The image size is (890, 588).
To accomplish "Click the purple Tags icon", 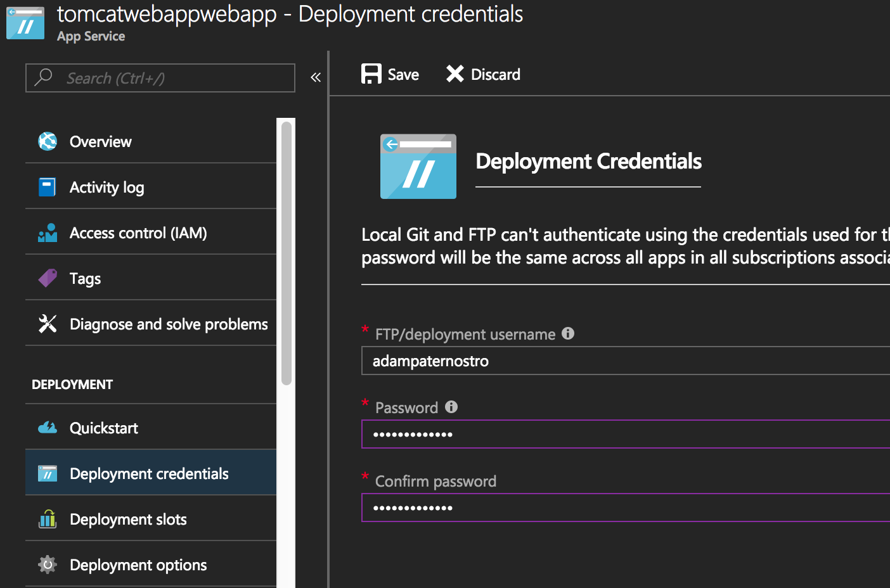I will tap(48, 278).
